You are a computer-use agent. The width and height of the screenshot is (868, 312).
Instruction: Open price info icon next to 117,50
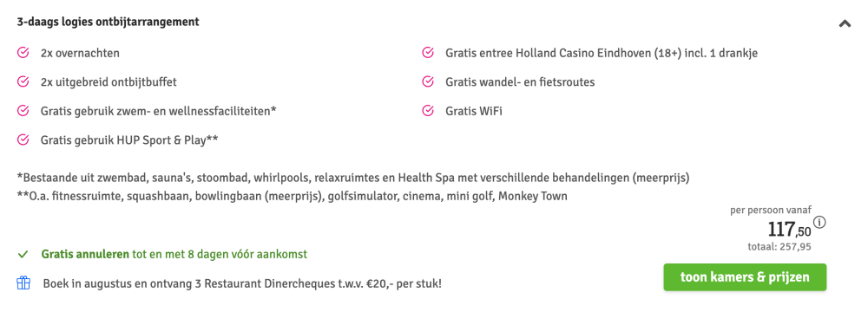(x=820, y=223)
